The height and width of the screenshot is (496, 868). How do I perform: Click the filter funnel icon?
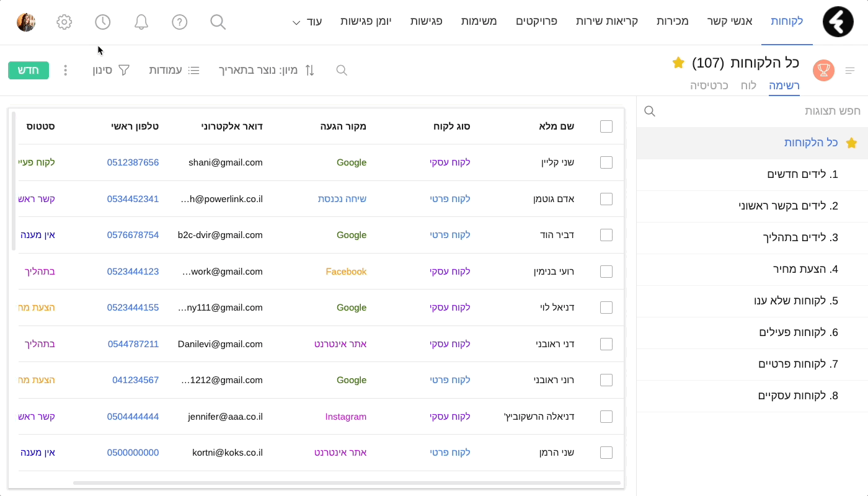(124, 70)
